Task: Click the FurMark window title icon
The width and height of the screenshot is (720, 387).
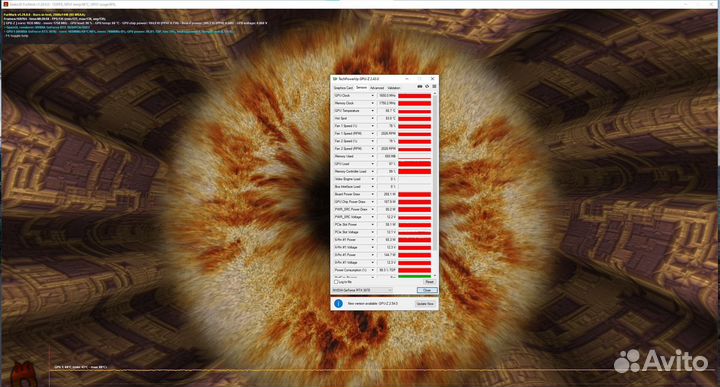Action: click(x=5, y=4)
